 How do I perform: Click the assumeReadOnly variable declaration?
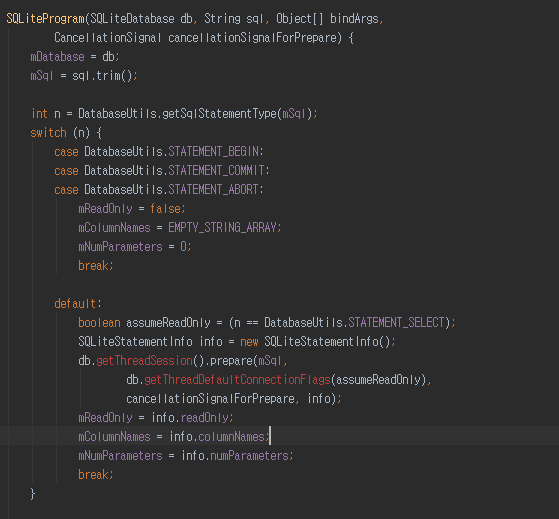[168, 322]
